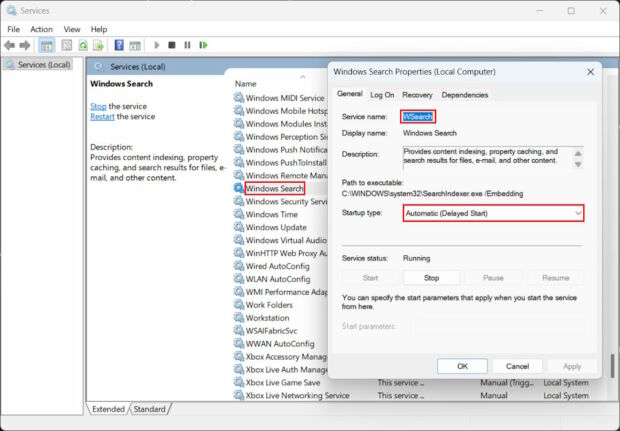Viewport: 620px width, 431px height.
Task: Click the Back arrow toolbar icon
Action: (9, 45)
